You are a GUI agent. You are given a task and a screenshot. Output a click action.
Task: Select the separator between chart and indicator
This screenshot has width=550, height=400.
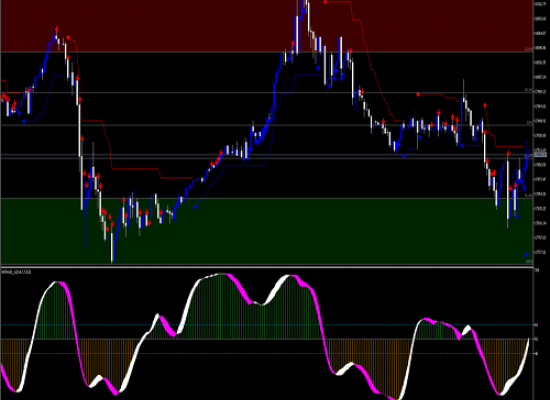tap(275, 267)
